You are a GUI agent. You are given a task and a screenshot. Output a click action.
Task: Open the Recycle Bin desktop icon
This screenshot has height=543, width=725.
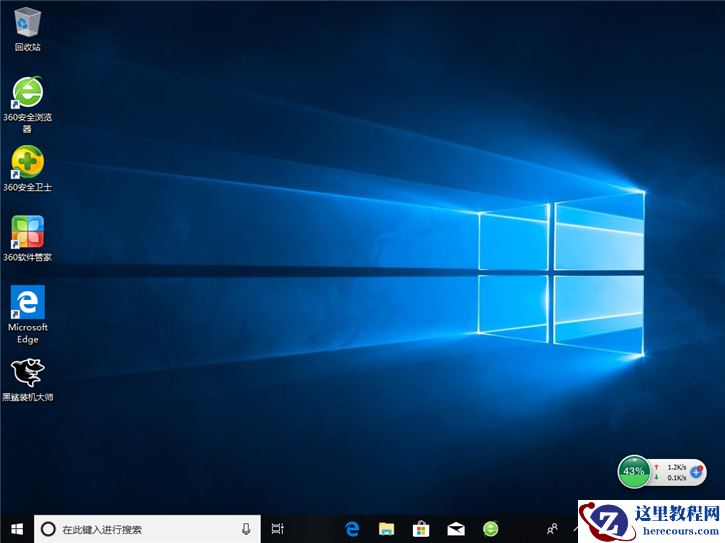click(27, 29)
